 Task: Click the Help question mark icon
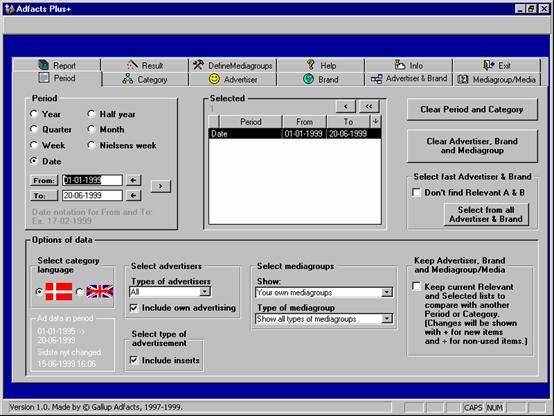pos(311,65)
